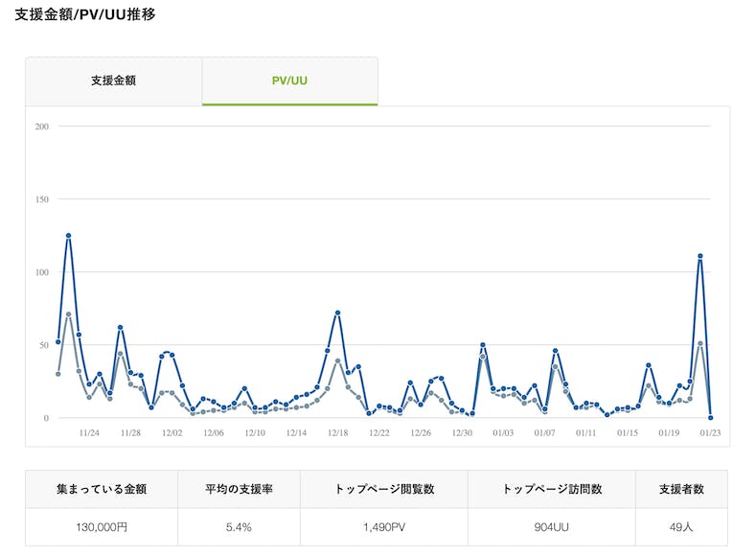Click the 200 y-axis label

point(41,126)
